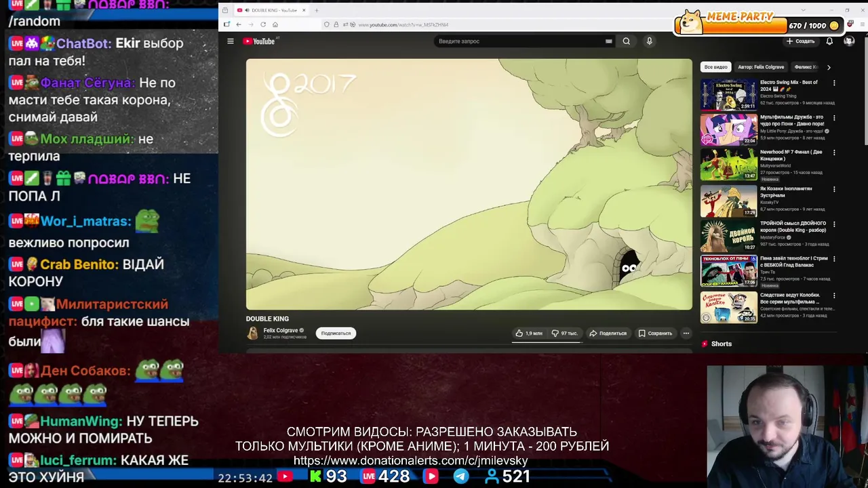Image resolution: width=868 pixels, height=488 pixels.
Task: Go to the YouTube home logo
Action: 260,41
